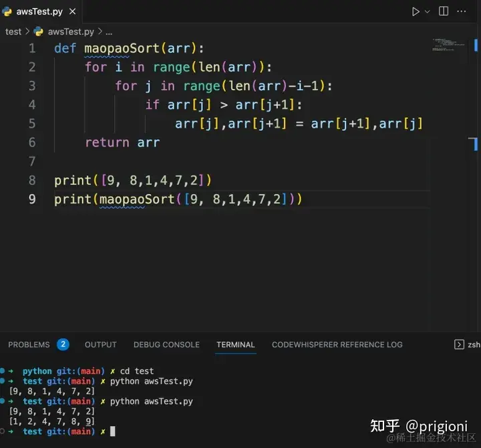Click the terminal prompt cursor block
The width and height of the screenshot is (481, 448).
(113, 431)
